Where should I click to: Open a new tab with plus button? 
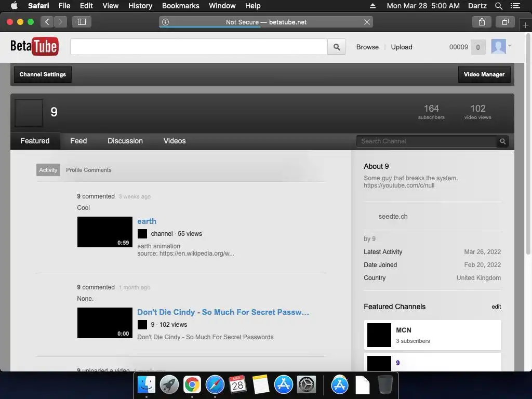pyautogui.click(x=525, y=25)
